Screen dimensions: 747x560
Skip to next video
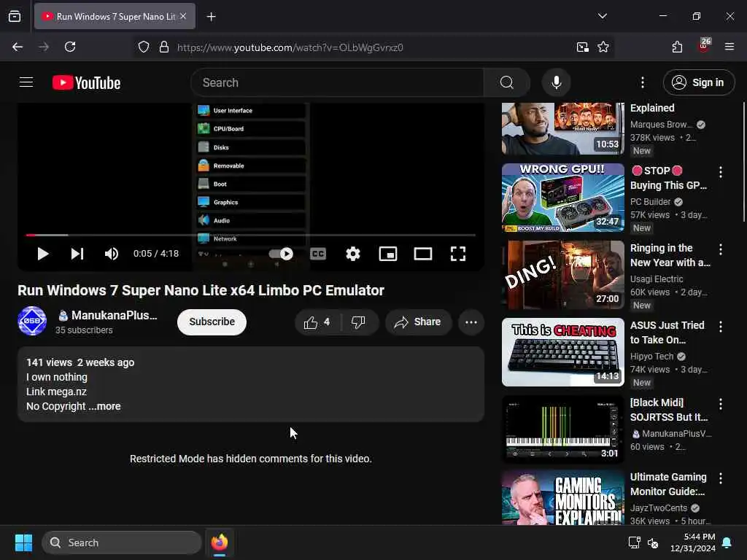click(x=77, y=254)
